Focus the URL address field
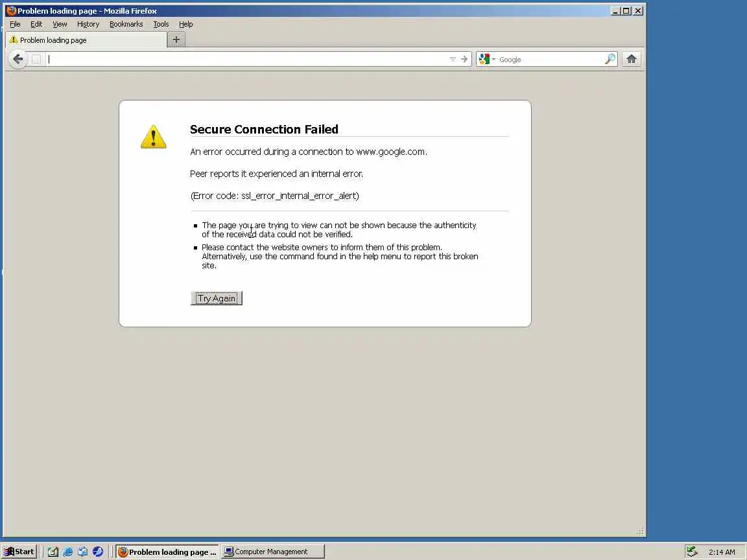 [247, 59]
